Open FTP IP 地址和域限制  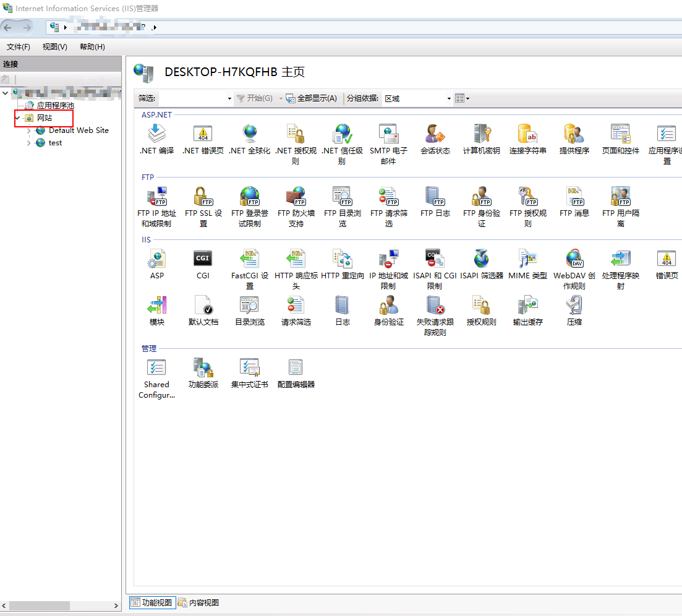pos(156,207)
